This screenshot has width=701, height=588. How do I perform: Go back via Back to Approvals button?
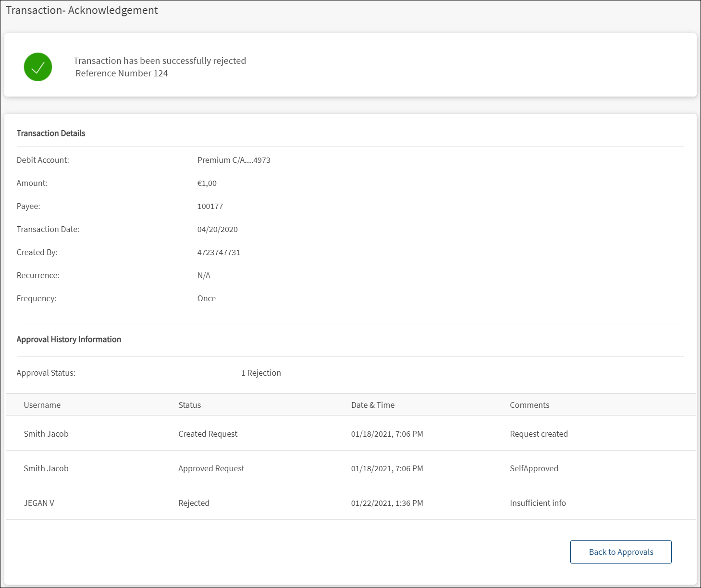click(621, 552)
